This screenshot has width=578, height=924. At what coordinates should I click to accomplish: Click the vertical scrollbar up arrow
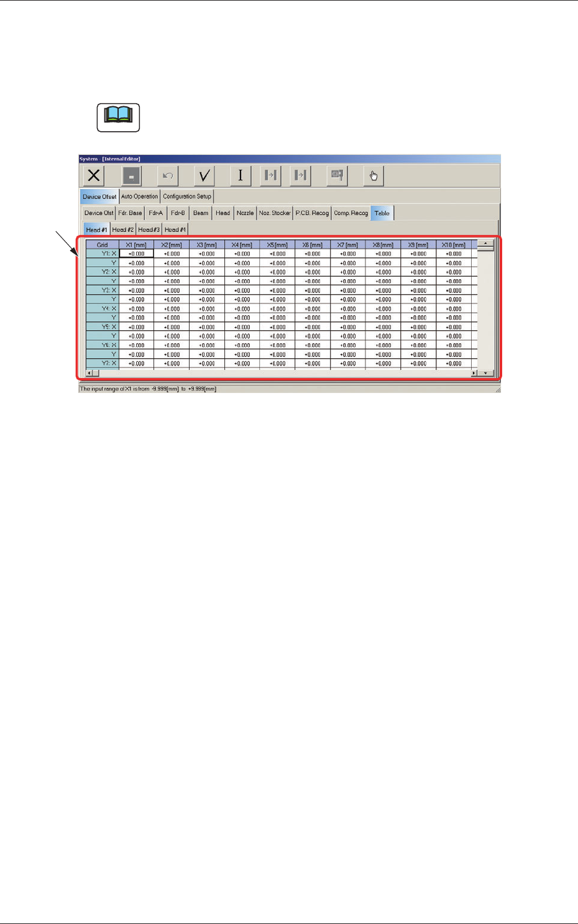(485, 244)
